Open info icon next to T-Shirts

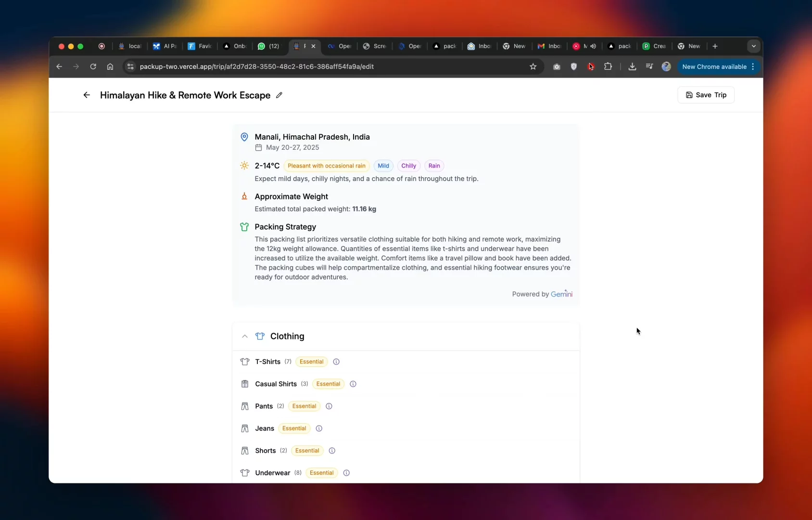pyautogui.click(x=336, y=362)
